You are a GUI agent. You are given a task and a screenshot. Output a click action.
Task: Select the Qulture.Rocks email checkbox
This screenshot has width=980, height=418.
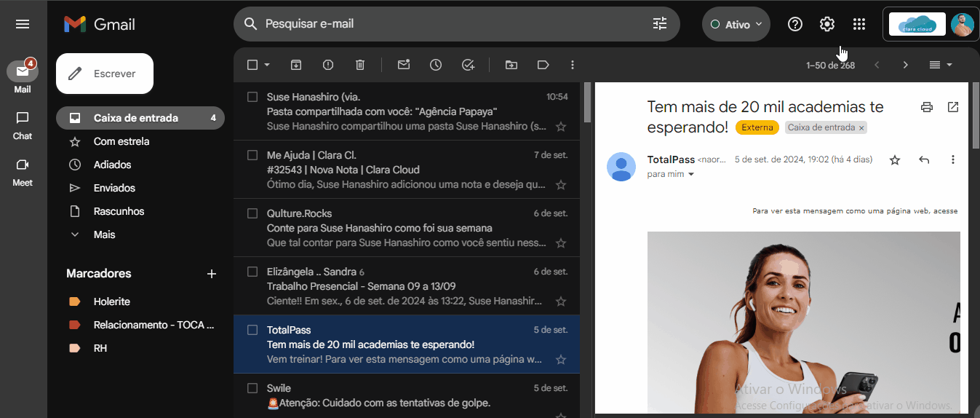click(252, 213)
